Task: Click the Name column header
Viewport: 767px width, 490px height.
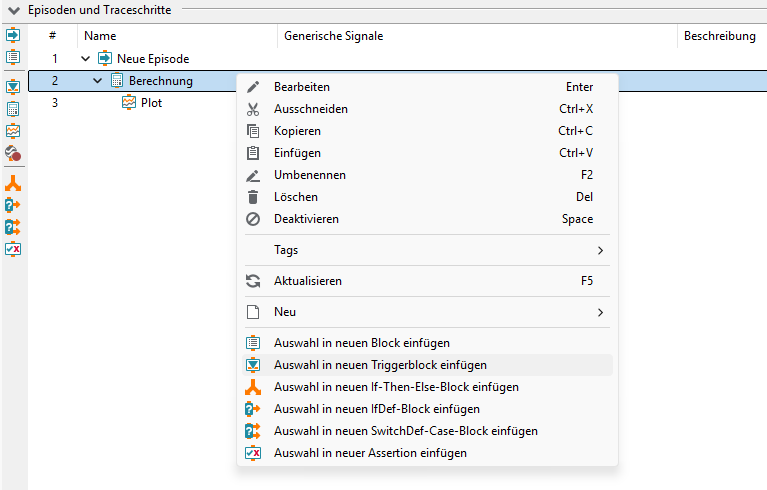Action: [178, 36]
